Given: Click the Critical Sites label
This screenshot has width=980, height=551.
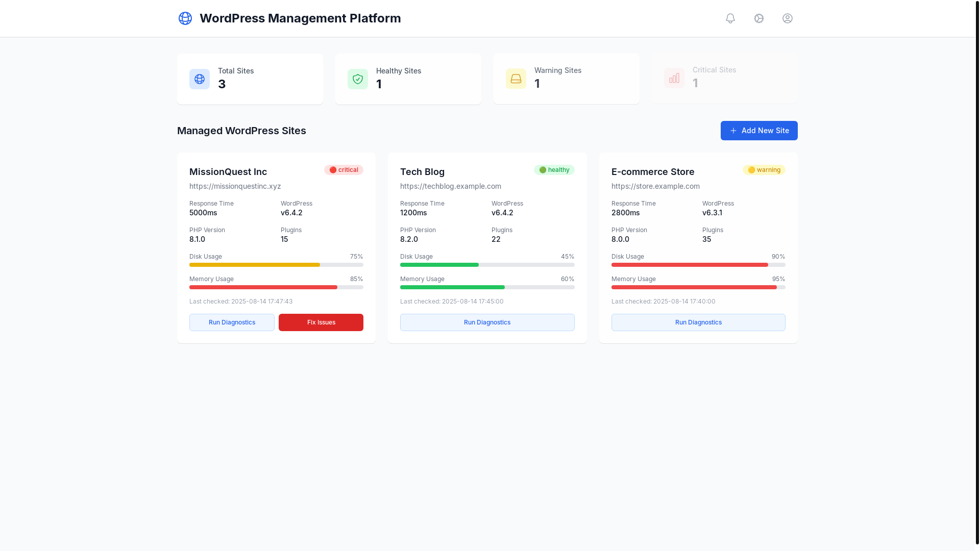Looking at the screenshot, I should click(x=714, y=70).
